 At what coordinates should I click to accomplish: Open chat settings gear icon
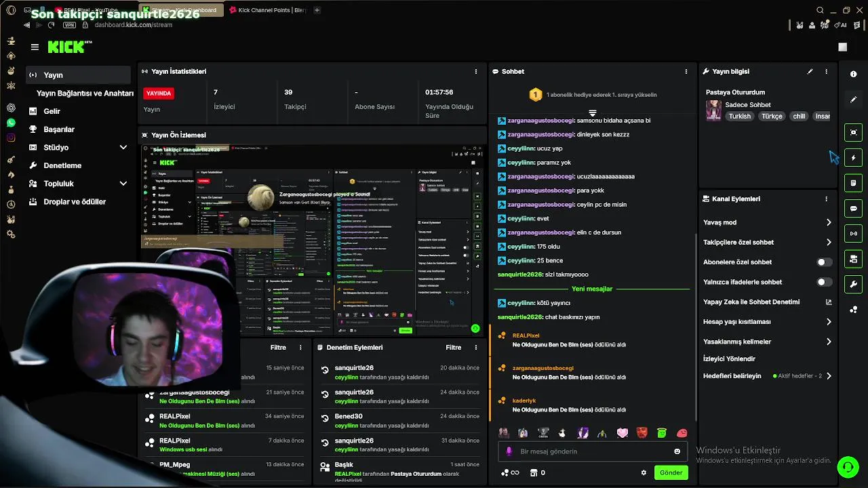point(644,472)
